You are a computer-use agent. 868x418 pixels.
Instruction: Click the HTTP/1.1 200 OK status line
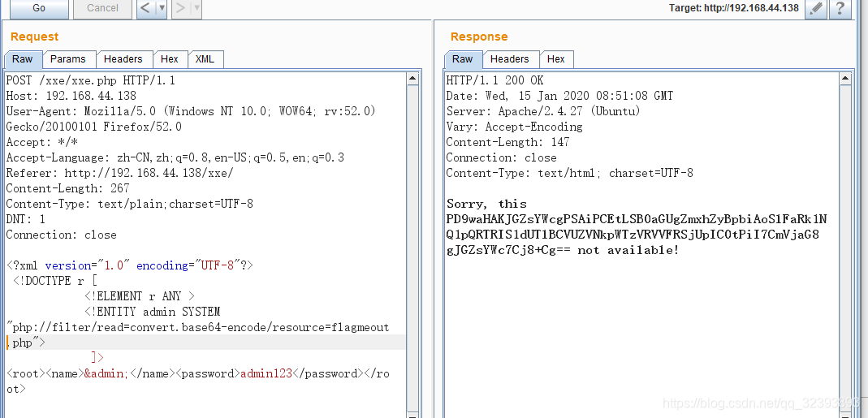point(494,81)
